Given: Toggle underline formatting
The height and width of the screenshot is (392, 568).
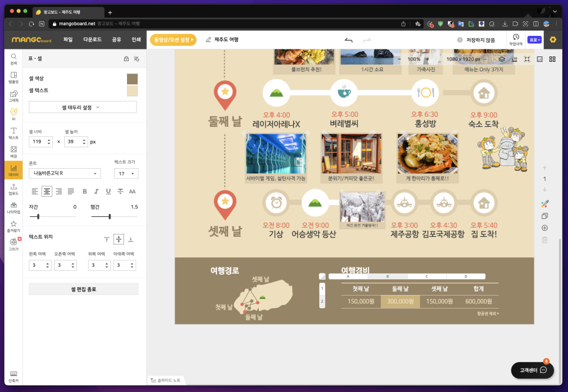Looking at the screenshot, I should coord(108,192).
